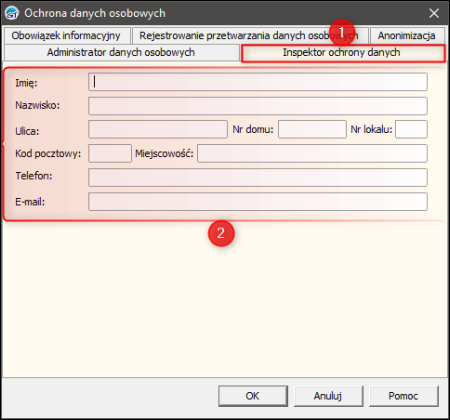
Task: Click the red annotation marker number 2
Action: coord(221,233)
